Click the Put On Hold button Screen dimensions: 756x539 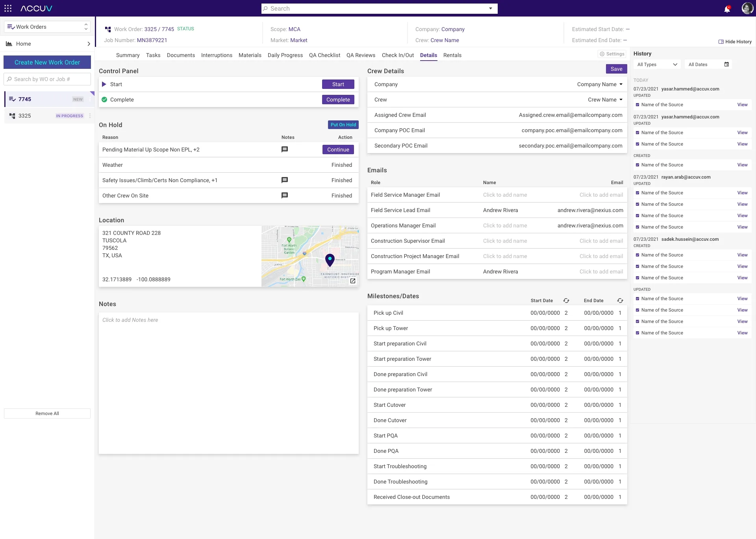coord(343,125)
